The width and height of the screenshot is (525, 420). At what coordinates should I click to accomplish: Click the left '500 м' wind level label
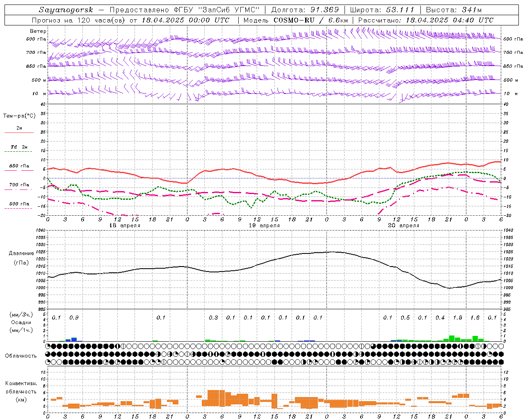(x=39, y=80)
